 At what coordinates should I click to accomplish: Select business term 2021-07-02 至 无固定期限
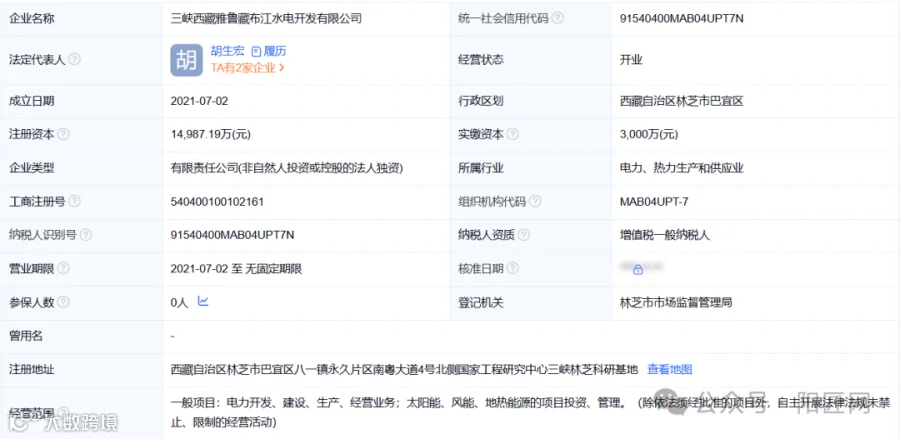pyautogui.click(x=236, y=269)
